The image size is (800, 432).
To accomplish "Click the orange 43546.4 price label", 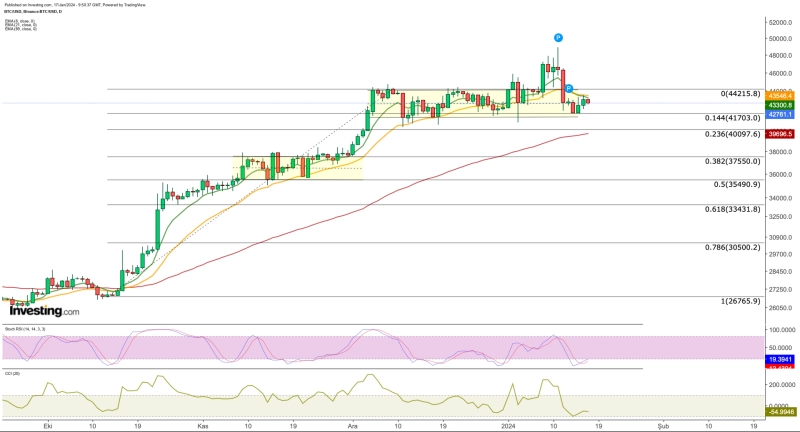I will point(780,96).
